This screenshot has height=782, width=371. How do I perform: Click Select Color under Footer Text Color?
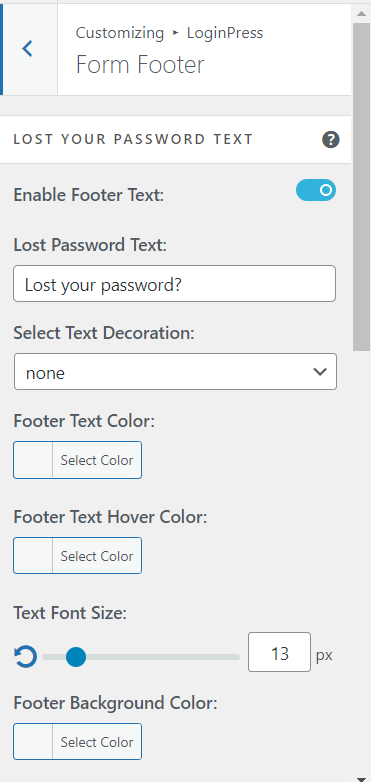(x=97, y=460)
